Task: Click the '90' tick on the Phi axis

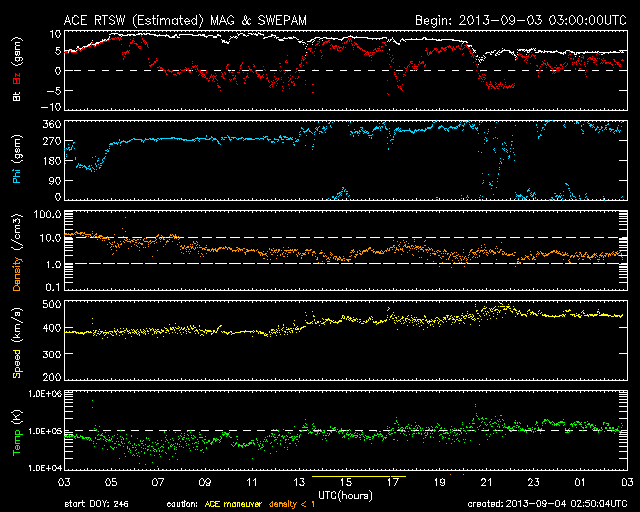Action: [55, 180]
